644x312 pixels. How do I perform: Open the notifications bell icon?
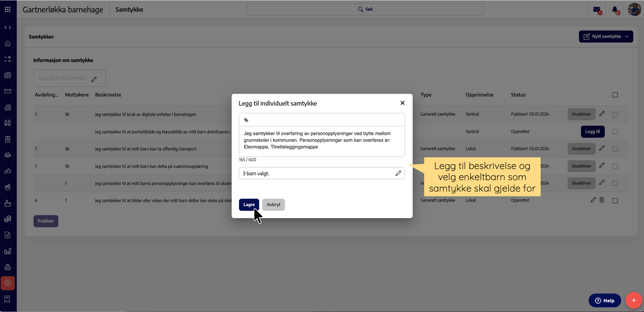pos(615,10)
